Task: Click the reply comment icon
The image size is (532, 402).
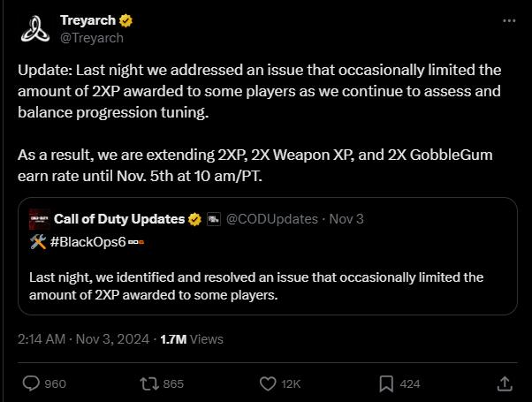Action: 30,383
